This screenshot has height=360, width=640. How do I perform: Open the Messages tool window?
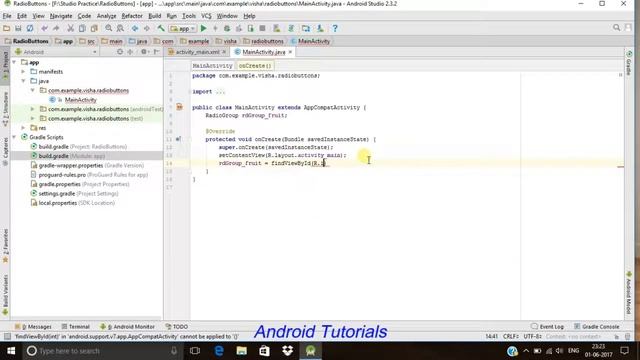(x=33, y=327)
